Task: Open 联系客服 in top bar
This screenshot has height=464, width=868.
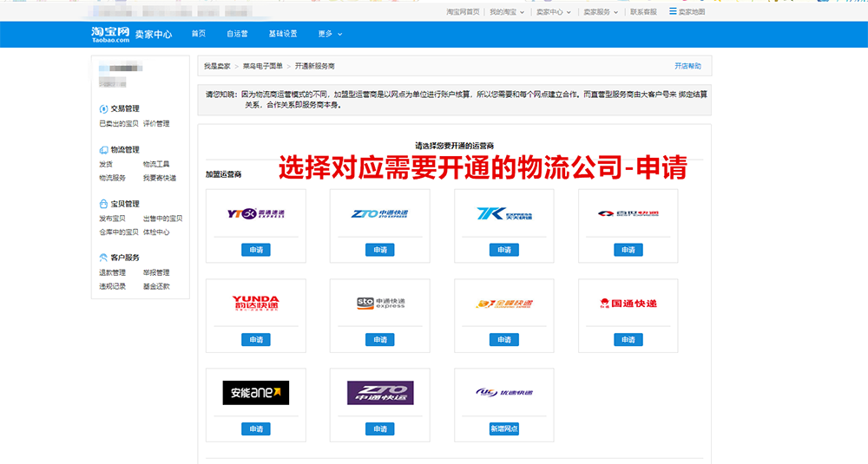Action: click(x=643, y=11)
